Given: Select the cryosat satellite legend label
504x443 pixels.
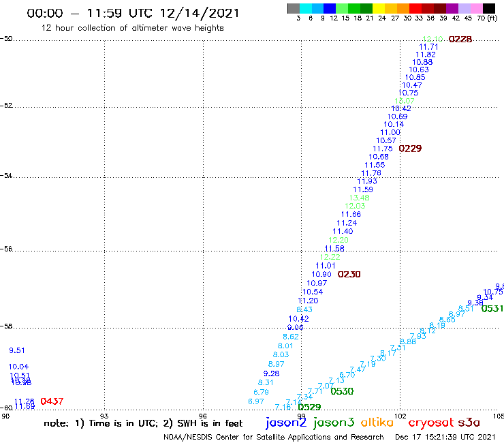Looking at the screenshot, I should (x=430, y=423).
